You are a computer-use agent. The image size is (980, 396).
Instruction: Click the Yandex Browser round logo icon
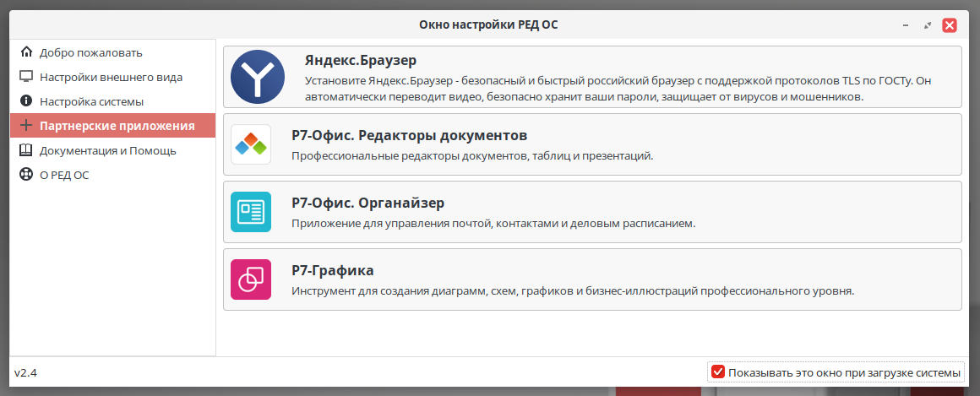click(x=258, y=77)
